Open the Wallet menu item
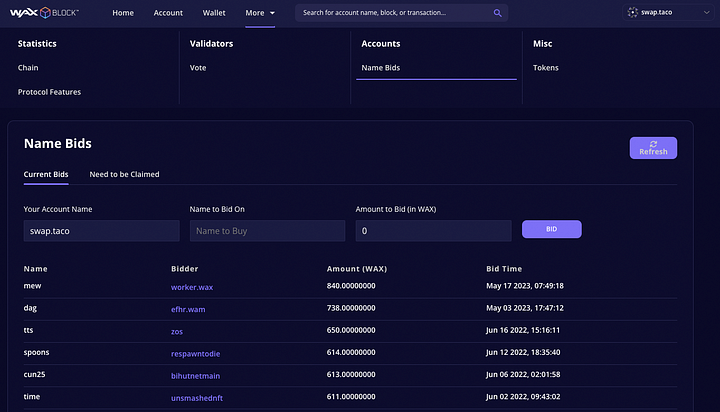This screenshot has width=720, height=412. (x=214, y=13)
